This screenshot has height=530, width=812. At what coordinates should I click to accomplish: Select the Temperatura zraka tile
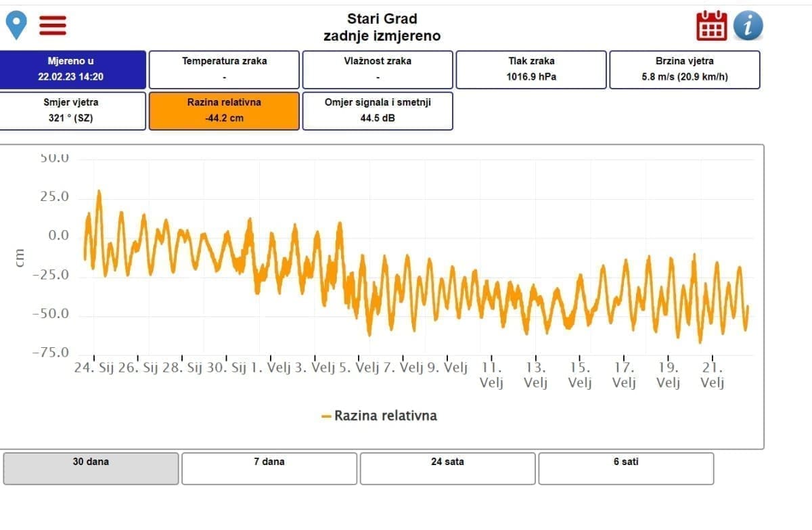[x=224, y=69]
